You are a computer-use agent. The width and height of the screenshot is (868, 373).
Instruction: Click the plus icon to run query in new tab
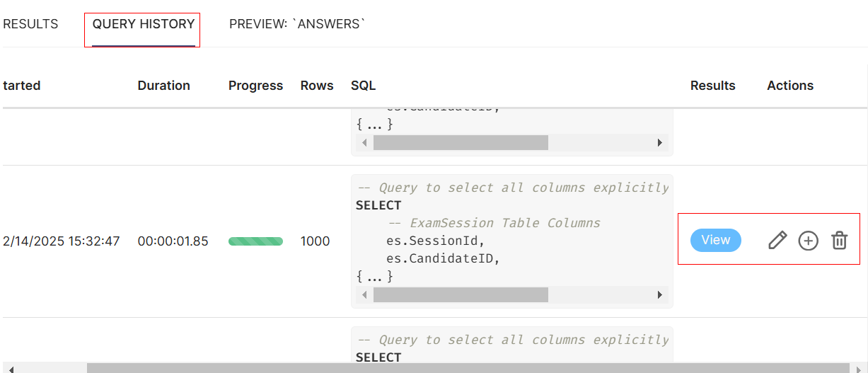tap(808, 241)
